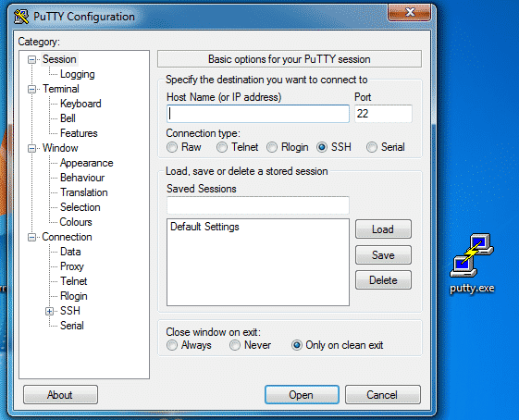Screen dimensions: 519x420
Task: Expand the SSH tree node
Action: coord(49,311)
